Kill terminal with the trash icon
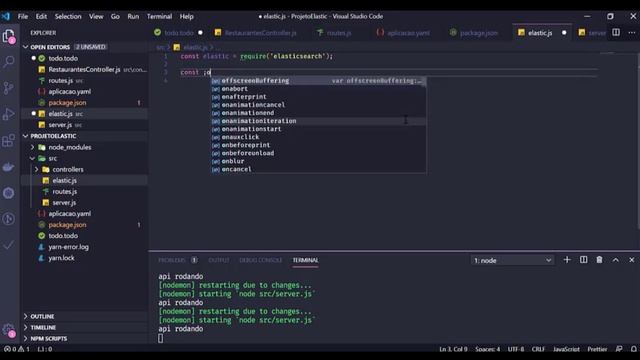640x360 pixels. [x=599, y=260]
